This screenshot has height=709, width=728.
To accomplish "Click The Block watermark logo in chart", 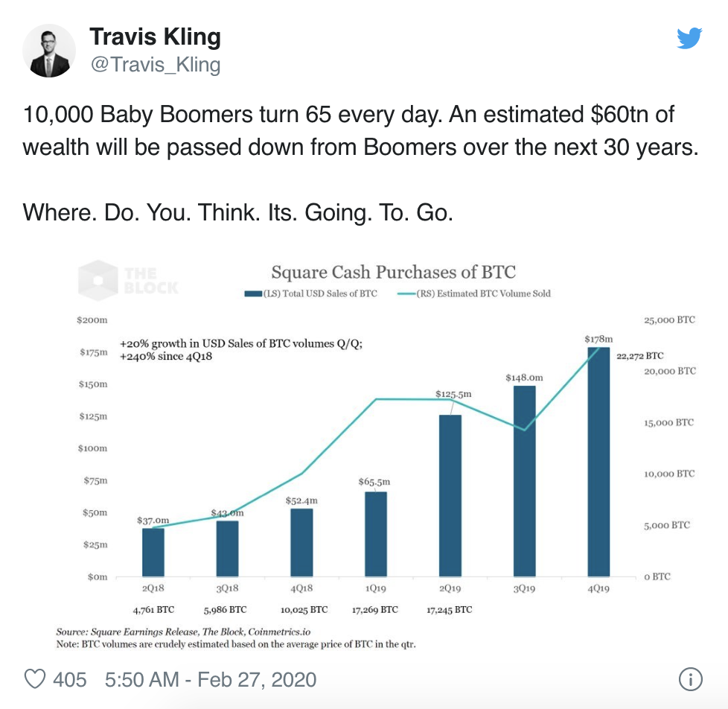I will pos(128,280).
